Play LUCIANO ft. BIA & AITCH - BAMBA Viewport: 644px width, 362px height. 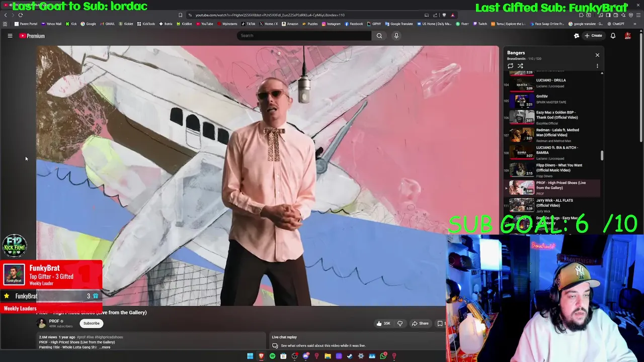552,152
